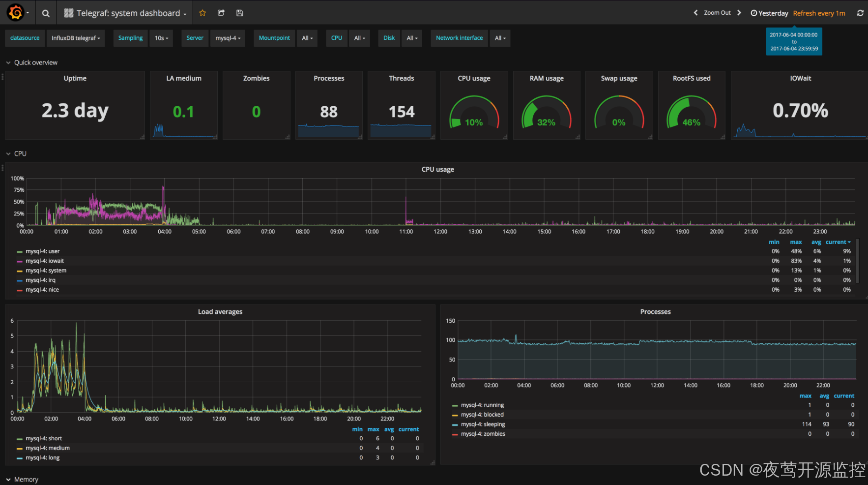Click the Zoom Out button
The width and height of the screenshot is (868, 485).
717,13
